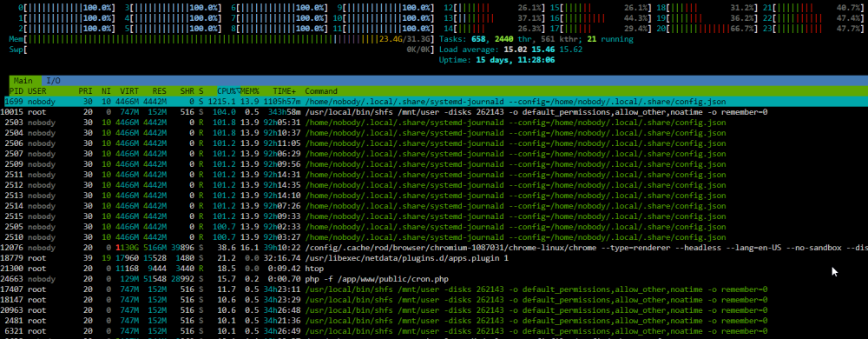Sort by the USER column header
Screen dimensions: 868x339
click(37, 91)
